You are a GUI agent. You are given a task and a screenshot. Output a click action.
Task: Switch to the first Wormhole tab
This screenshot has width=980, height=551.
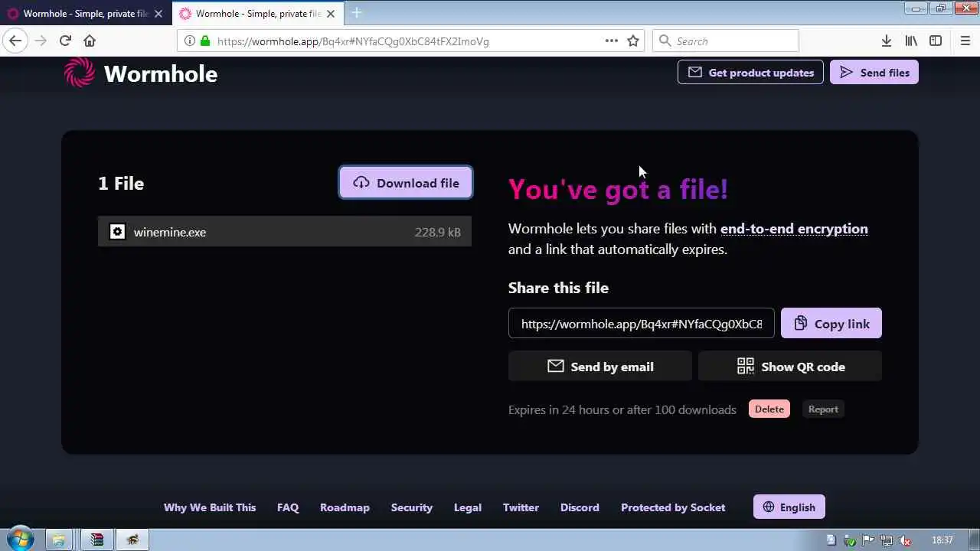click(x=86, y=14)
